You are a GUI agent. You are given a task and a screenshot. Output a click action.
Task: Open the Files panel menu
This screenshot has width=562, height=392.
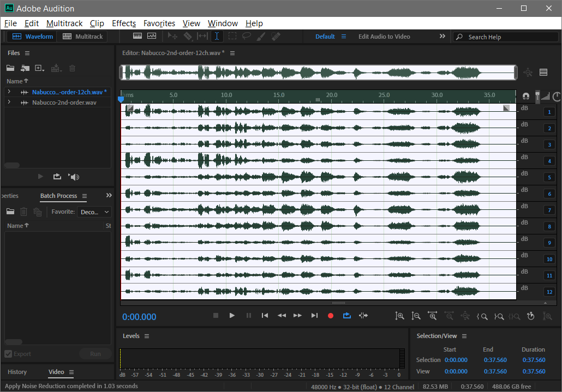pos(27,53)
